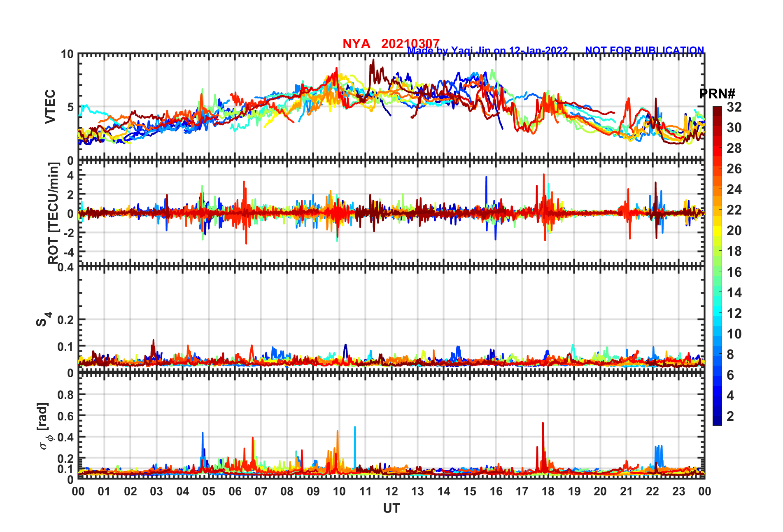This screenshot has width=783, height=532.
Task: Click x-axis tick label 12
Action: tap(391, 491)
